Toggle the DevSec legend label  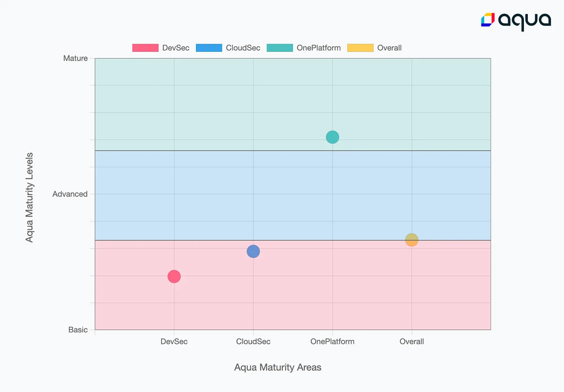click(176, 48)
